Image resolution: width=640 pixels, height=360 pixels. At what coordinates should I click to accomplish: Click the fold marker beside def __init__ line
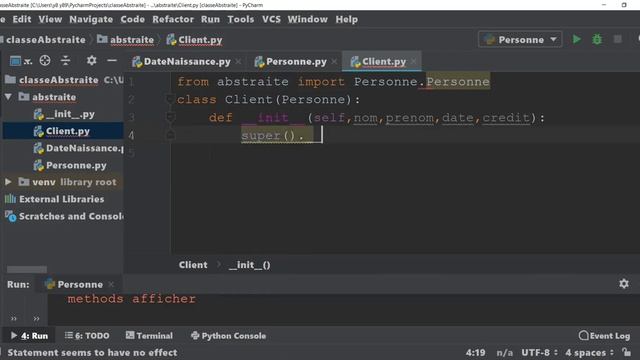(171, 118)
